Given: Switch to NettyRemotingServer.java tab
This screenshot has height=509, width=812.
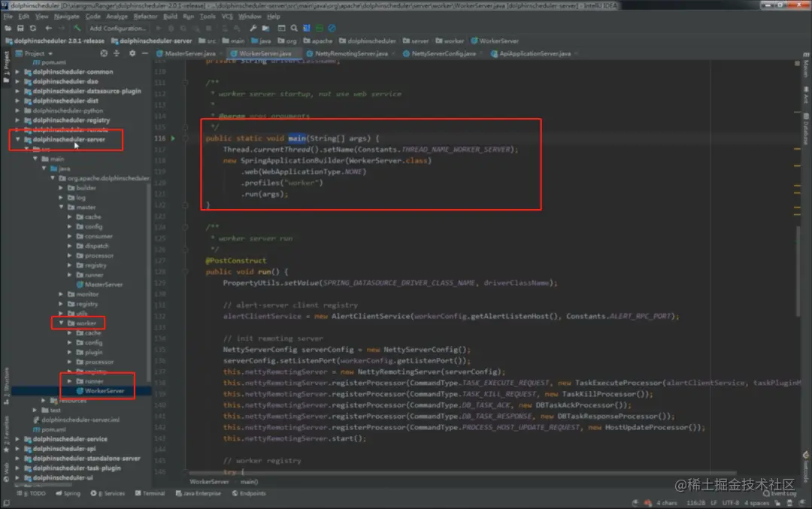Looking at the screenshot, I should click(x=350, y=53).
